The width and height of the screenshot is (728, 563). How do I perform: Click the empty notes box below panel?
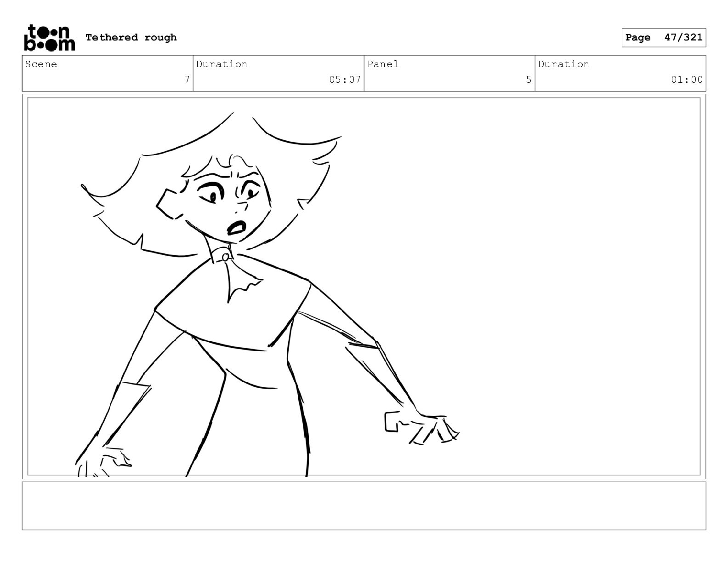coord(364,506)
